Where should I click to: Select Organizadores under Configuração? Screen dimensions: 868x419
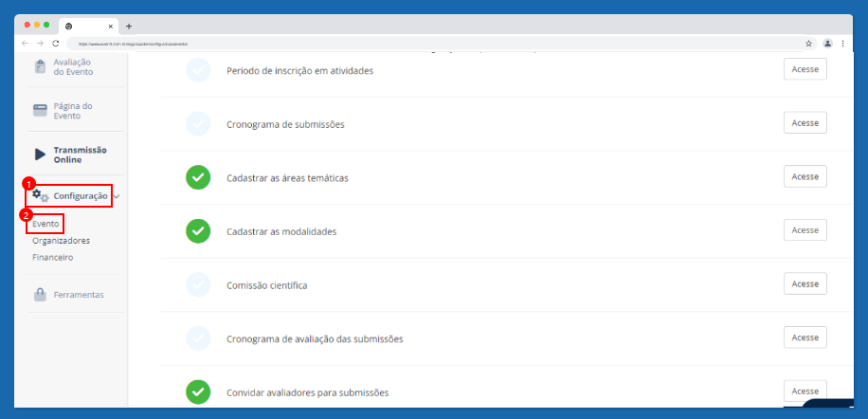click(61, 240)
